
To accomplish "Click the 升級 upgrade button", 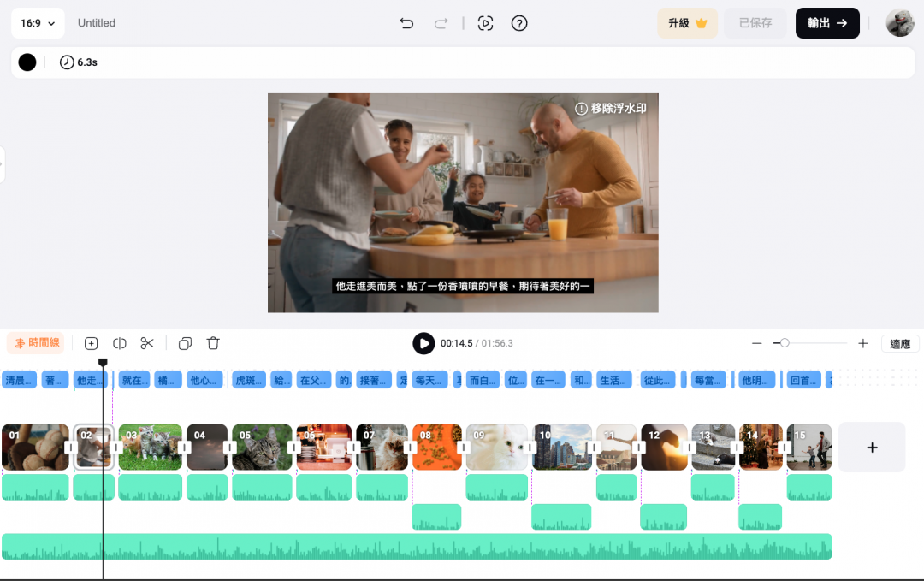I will [x=687, y=23].
